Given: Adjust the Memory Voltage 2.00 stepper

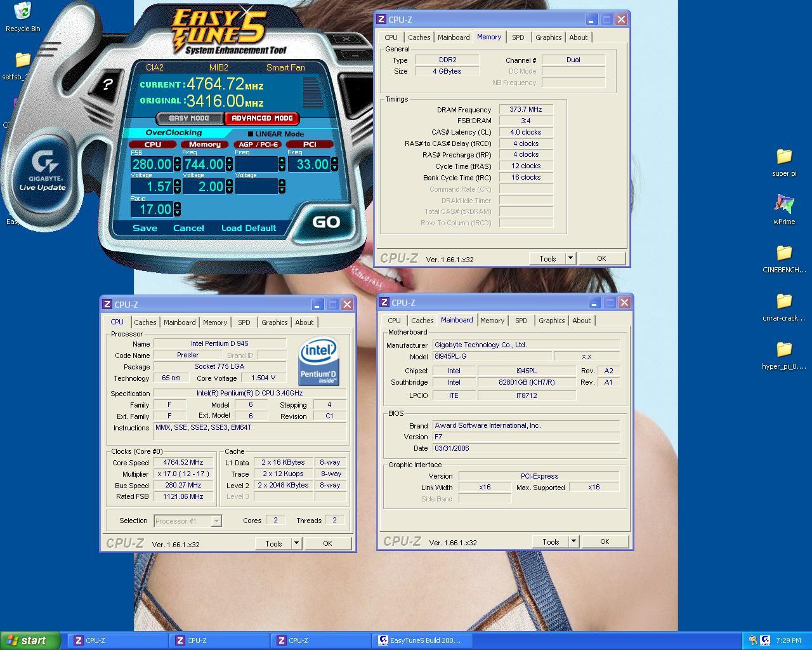Looking at the screenshot, I should 229,187.
